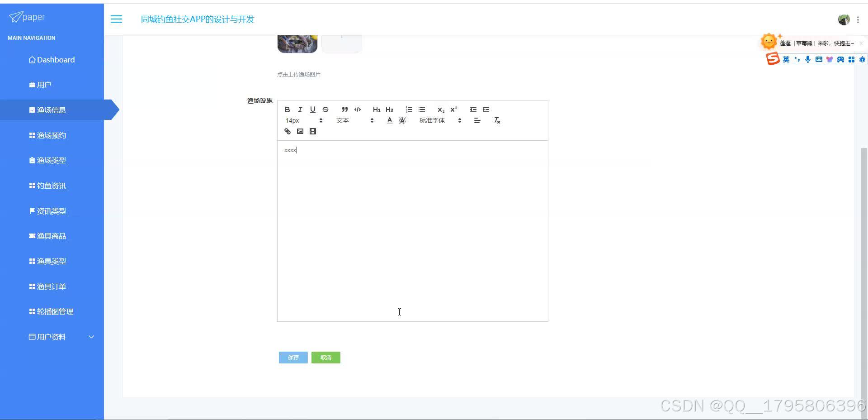868x420 pixels.
Task: Create an ordered numbered list
Action: pyautogui.click(x=409, y=110)
